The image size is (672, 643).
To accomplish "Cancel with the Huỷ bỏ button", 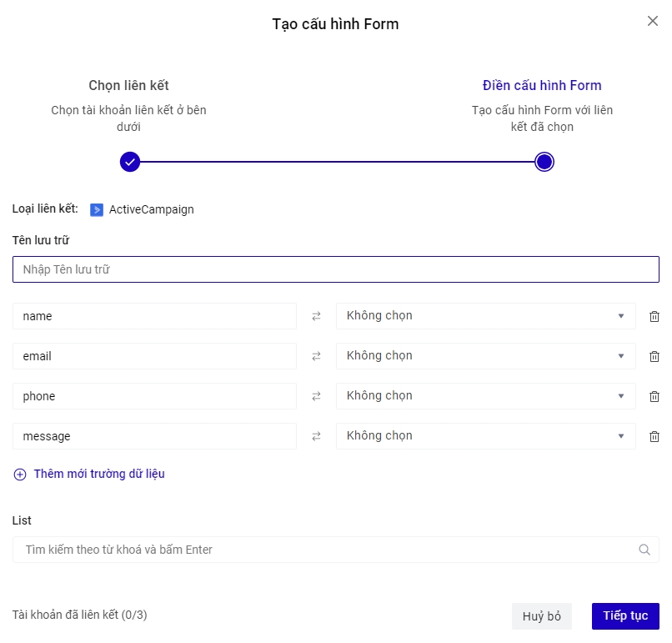I will 542,616.
